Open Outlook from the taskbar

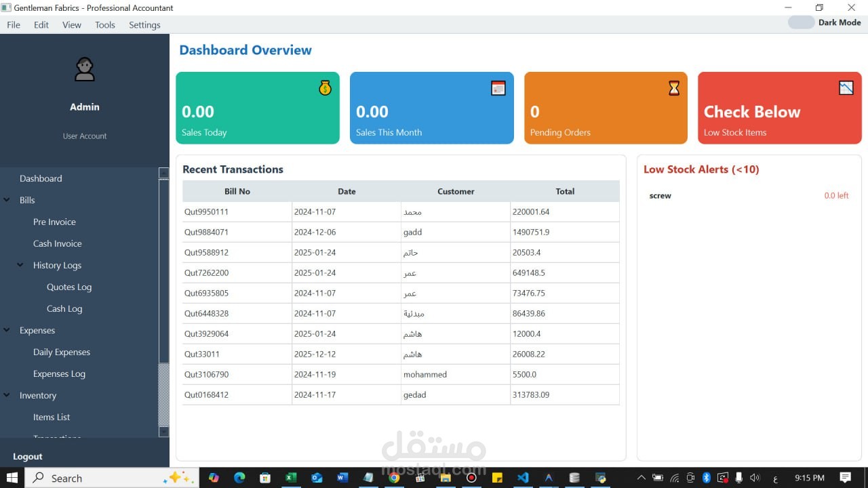click(x=317, y=478)
